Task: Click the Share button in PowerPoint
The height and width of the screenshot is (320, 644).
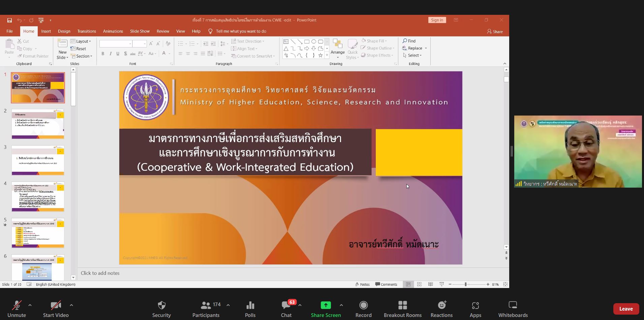Action: (x=495, y=31)
